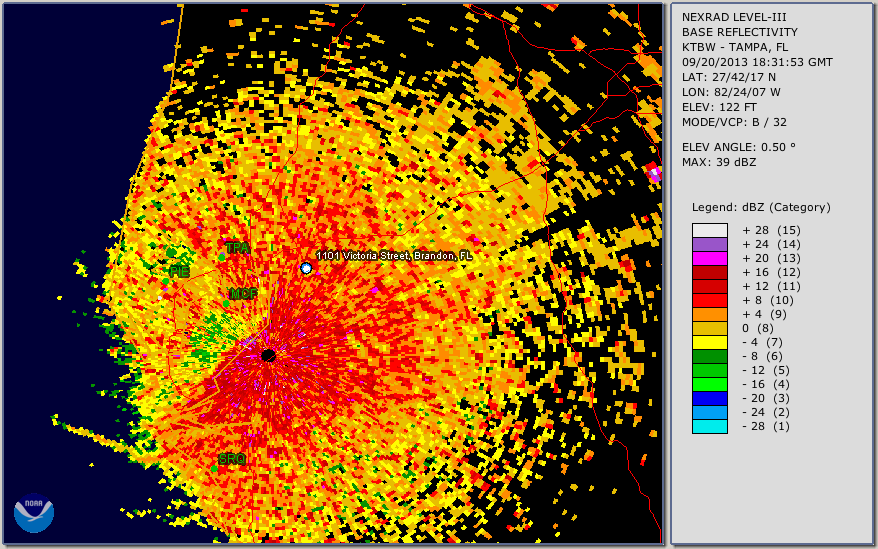
Task: Click the LAT: 27/42/17 N value
Action: pyautogui.click(x=729, y=77)
